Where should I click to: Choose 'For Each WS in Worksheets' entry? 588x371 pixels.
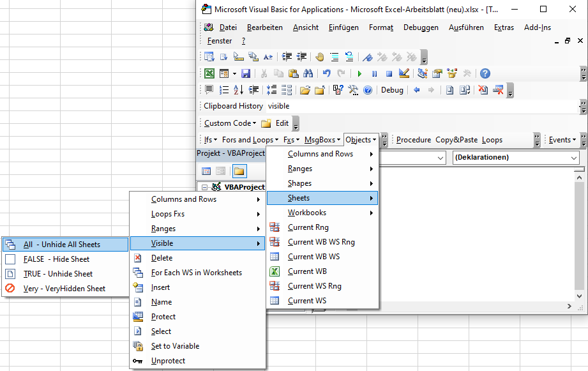click(x=198, y=273)
